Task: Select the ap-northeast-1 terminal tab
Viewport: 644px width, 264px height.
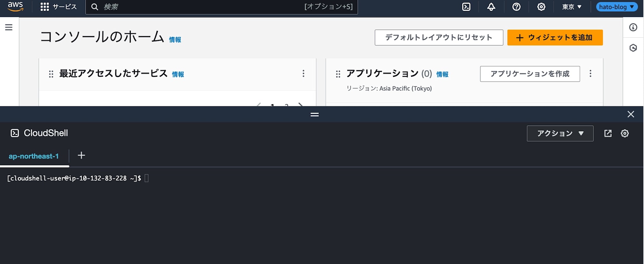Action: pyautogui.click(x=34, y=156)
